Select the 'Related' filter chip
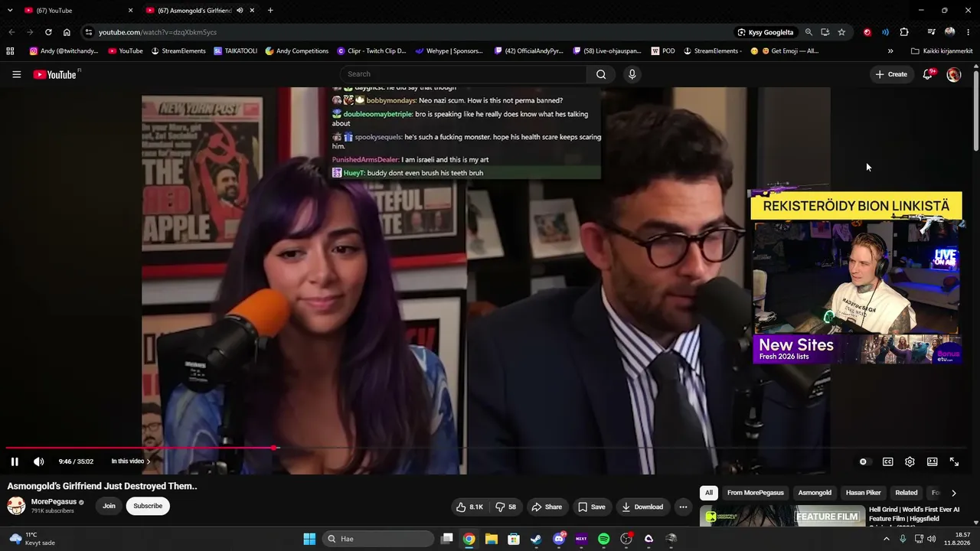This screenshot has height=551, width=980. pyautogui.click(x=906, y=493)
